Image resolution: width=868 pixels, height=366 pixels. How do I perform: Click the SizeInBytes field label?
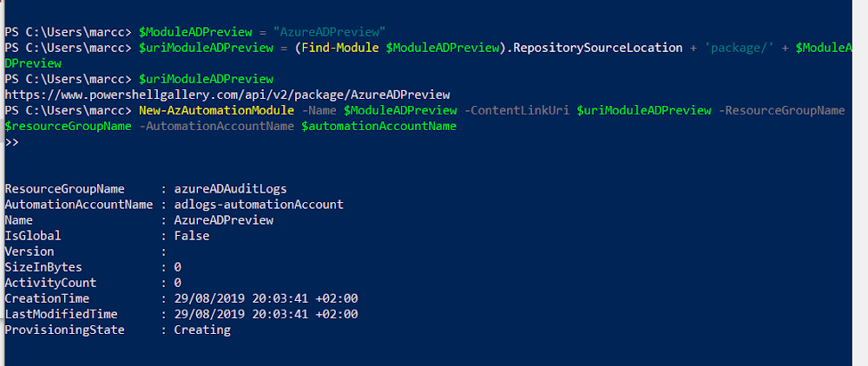click(43, 268)
